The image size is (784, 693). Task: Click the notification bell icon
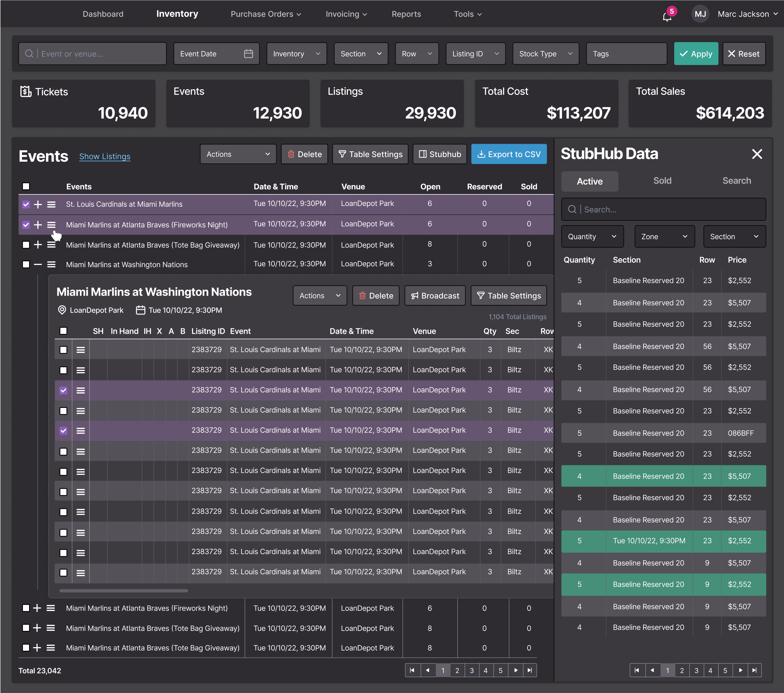pos(667,17)
